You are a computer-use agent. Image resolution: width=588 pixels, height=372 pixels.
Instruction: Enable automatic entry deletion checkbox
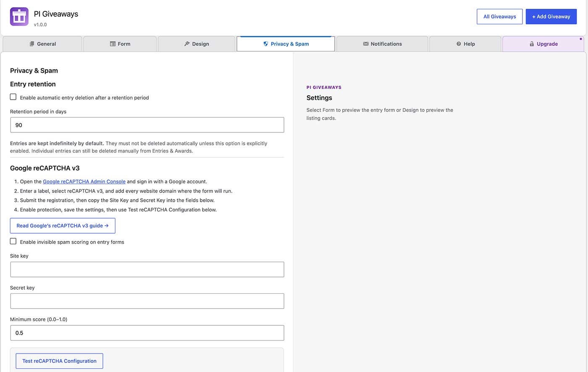click(13, 97)
